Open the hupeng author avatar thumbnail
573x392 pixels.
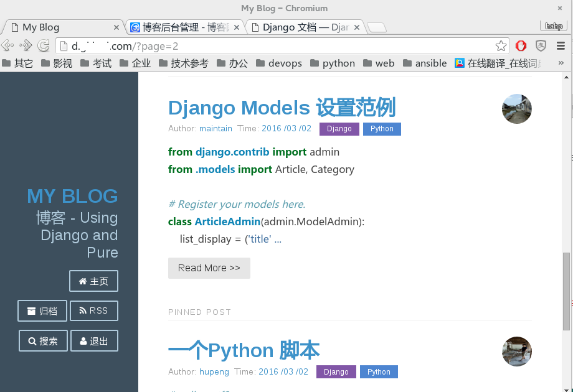pyautogui.click(x=517, y=352)
